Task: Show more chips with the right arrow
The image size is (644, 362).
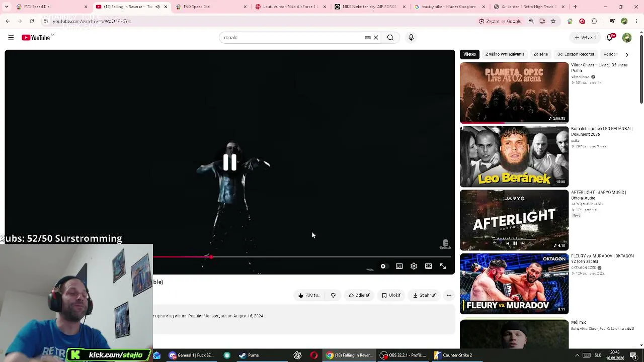Action: [627, 54]
